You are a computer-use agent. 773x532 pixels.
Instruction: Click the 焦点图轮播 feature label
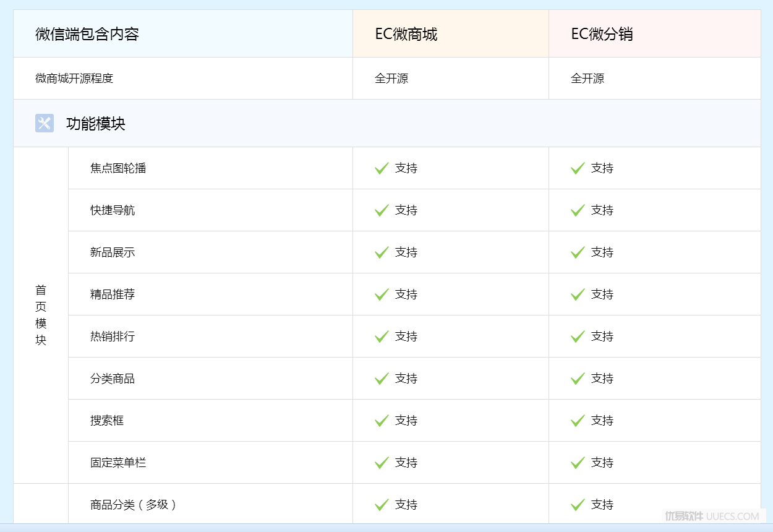tap(118, 168)
